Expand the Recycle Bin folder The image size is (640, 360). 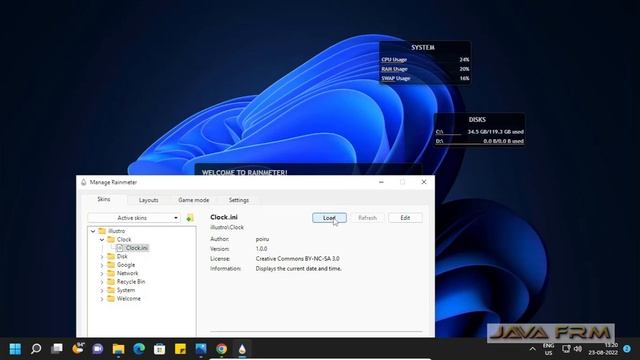(102, 282)
